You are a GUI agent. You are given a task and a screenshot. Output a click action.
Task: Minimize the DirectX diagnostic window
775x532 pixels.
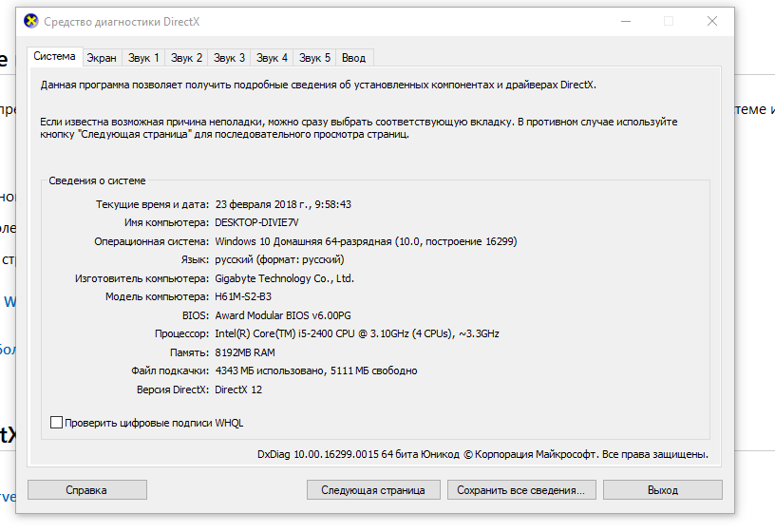click(x=626, y=21)
